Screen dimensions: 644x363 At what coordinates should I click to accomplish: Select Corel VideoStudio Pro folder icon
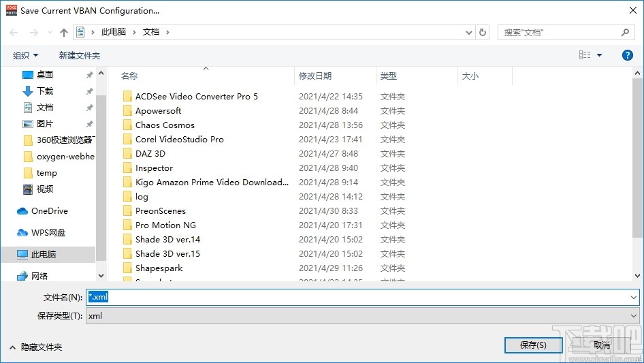(127, 140)
